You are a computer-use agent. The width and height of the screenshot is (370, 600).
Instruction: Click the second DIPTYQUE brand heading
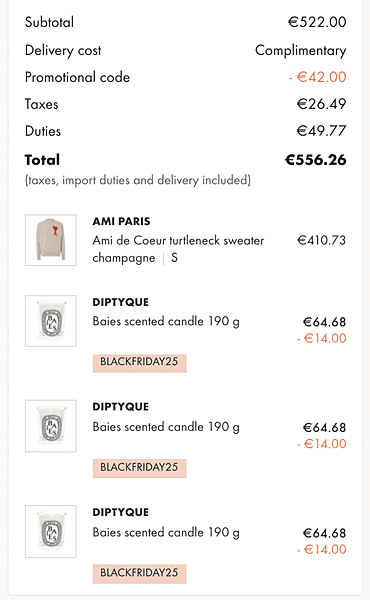point(121,406)
